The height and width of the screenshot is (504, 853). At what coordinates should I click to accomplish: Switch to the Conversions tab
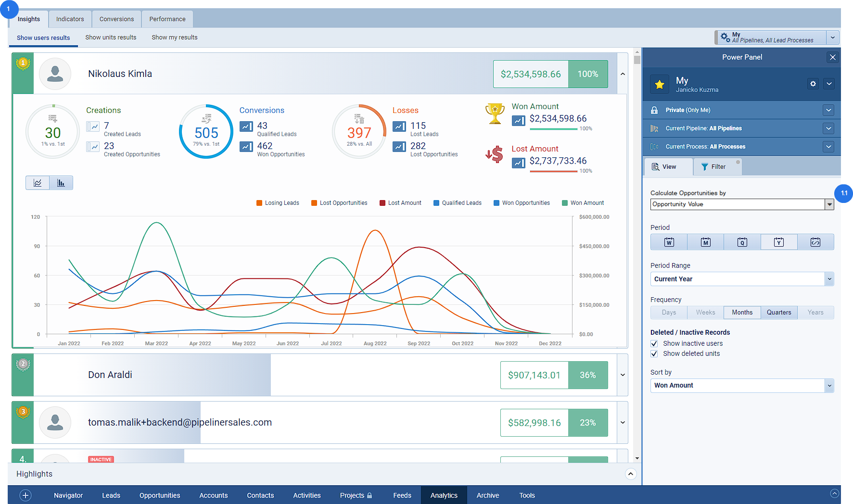click(x=116, y=19)
